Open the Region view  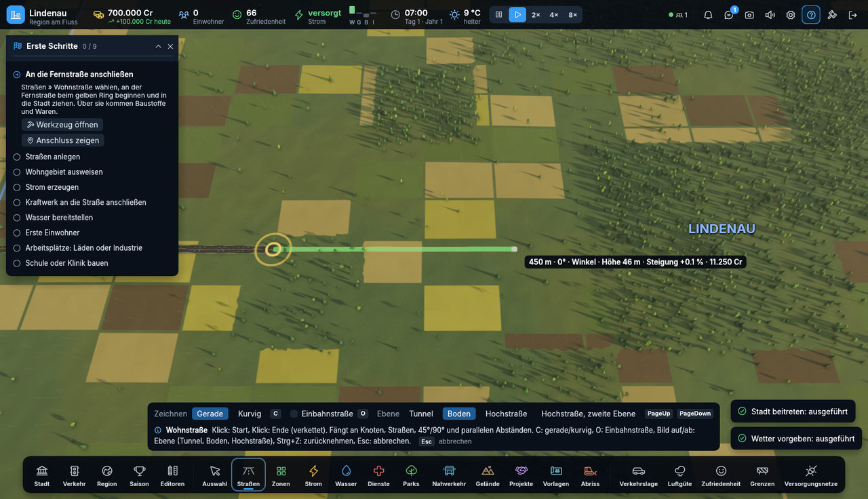(x=107, y=475)
